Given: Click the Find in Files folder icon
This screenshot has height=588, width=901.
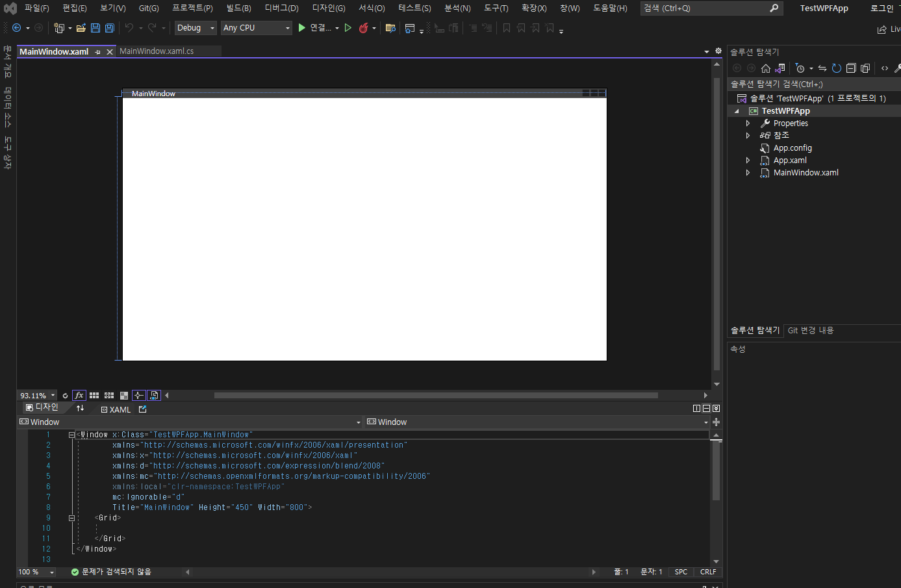Looking at the screenshot, I should click(x=390, y=28).
